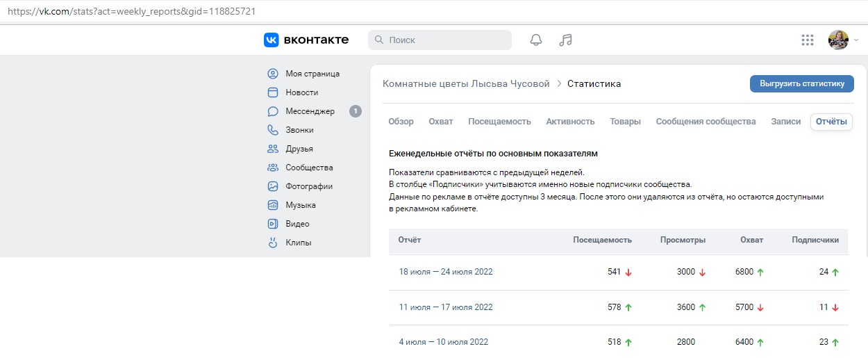The width and height of the screenshot is (868, 358).
Task: Open notifications bell icon
Action: coord(535,40)
